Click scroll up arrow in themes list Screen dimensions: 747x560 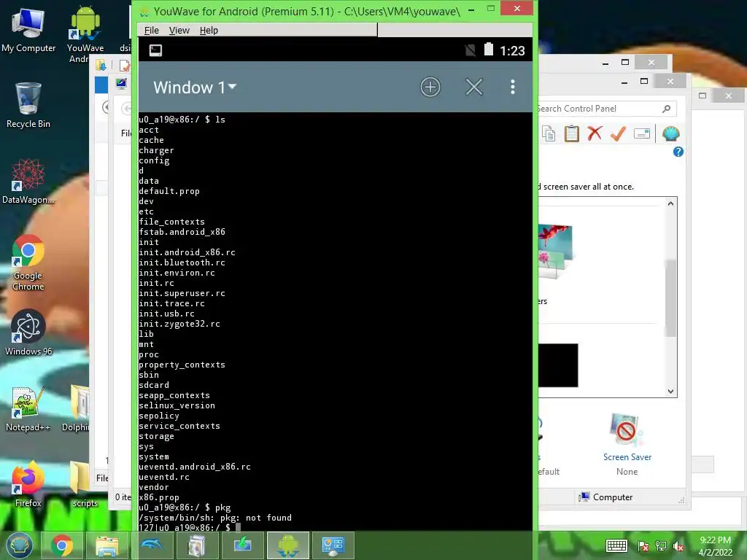(670, 204)
